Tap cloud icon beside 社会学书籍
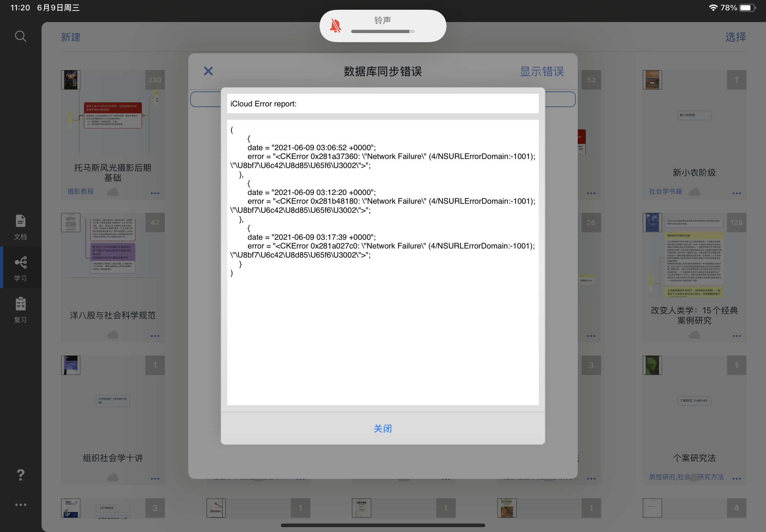 [694, 192]
